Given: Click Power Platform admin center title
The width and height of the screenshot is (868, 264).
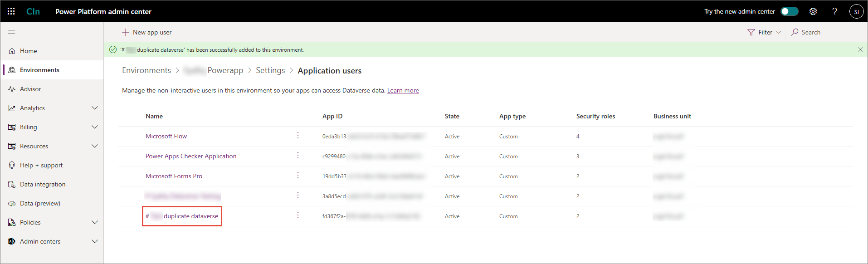Looking at the screenshot, I should (x=103, y=11).
